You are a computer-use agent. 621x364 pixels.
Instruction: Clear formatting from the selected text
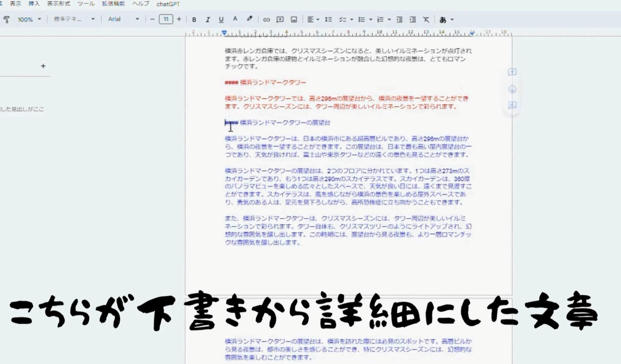[x=426, y=19]
